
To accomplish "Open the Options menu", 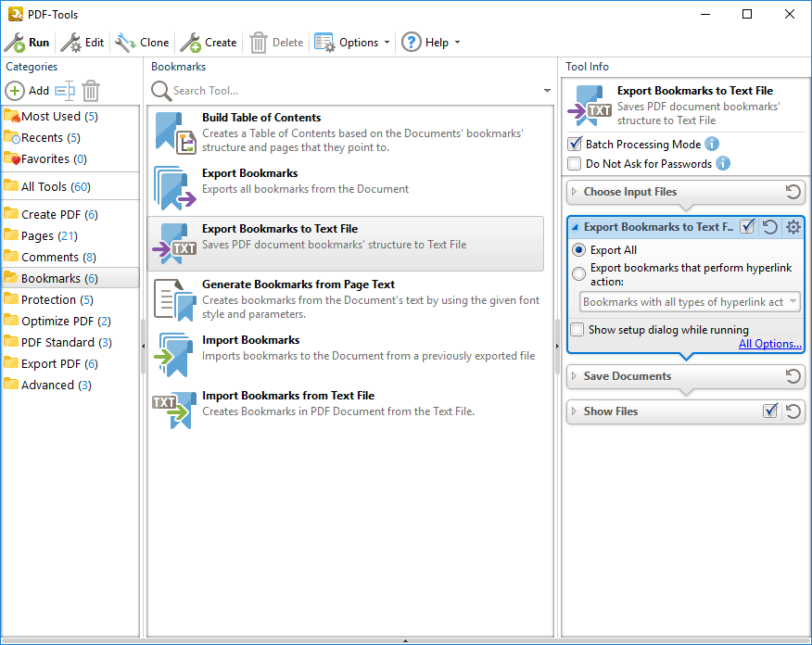I will (x=352, y=43).
